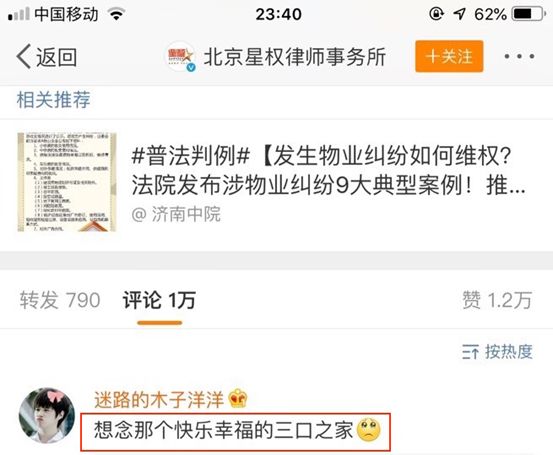Tap the sort-by-heat arrow icon
This screenshot has width=553, height=455.
470,352
